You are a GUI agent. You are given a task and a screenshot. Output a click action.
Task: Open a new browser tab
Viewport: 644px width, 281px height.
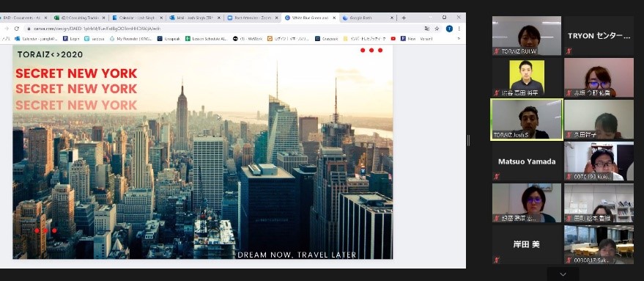click(x=404, y=18)
